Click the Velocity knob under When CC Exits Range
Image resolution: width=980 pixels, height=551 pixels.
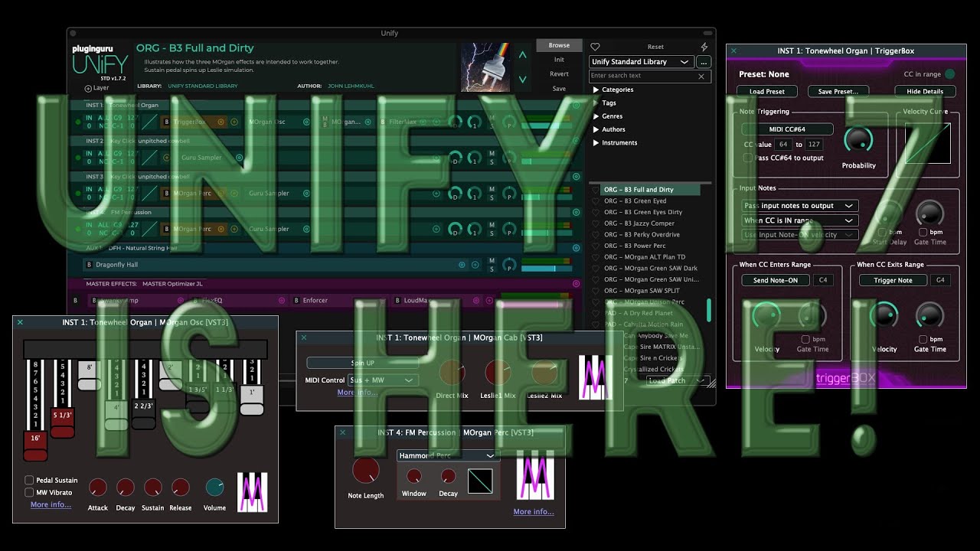(884, 315)
